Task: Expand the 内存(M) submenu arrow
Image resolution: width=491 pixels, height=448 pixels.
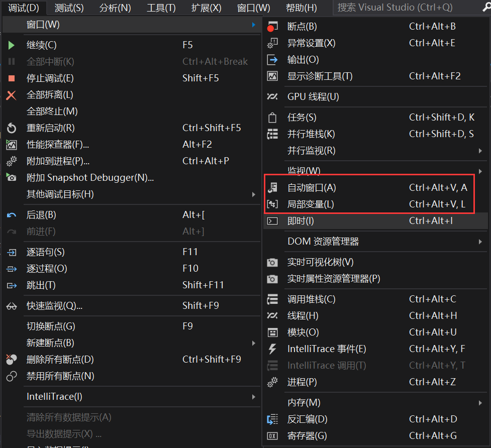Action: point(480,403)
